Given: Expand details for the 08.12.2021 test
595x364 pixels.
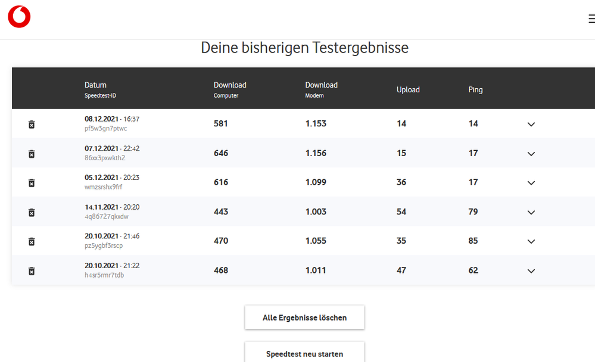Looking at the screenshot, I should (x=531, y=125).
